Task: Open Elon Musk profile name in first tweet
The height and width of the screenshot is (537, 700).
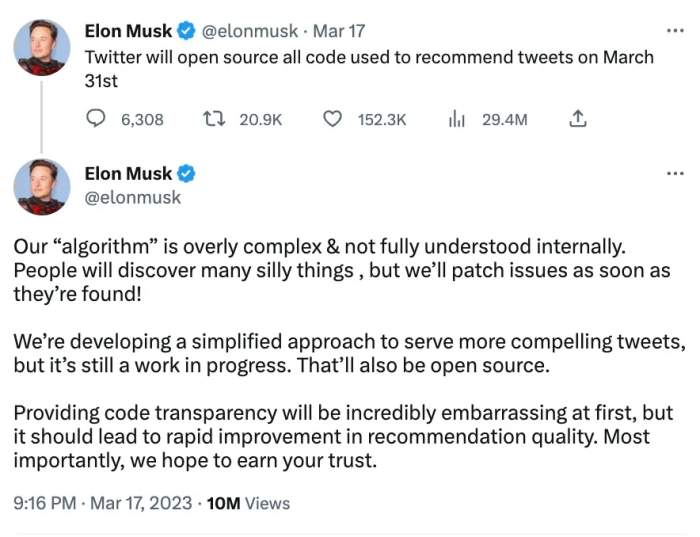Action: click(x=128, y=31)
